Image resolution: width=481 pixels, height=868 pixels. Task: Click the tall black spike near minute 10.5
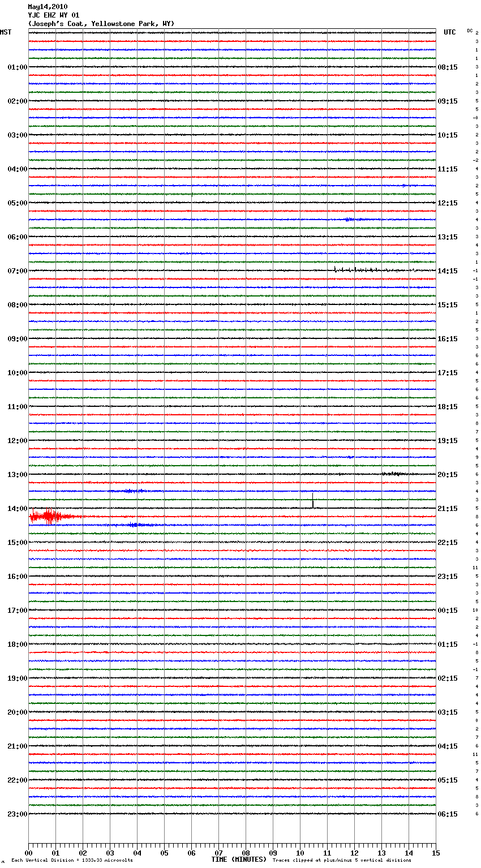(313, 500)
